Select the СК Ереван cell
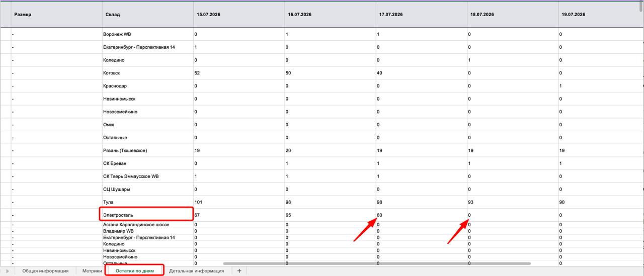This screenshot has height=276, width=644. coord(148,163)
